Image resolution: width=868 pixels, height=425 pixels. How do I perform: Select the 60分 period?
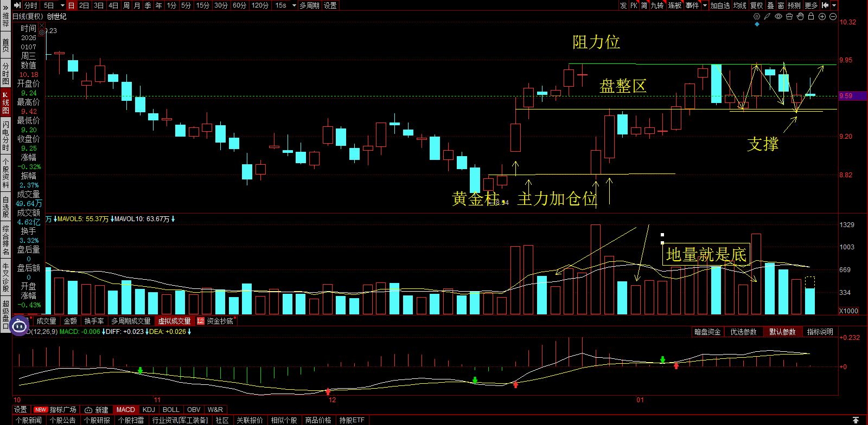click(x=239, y=5)
